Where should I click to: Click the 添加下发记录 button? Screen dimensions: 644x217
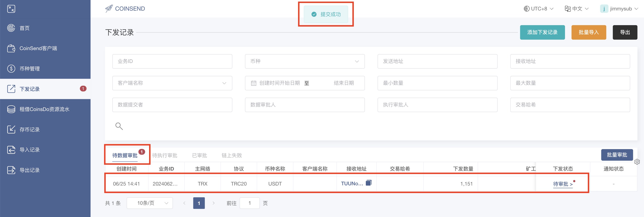click(x=542, y=32)
